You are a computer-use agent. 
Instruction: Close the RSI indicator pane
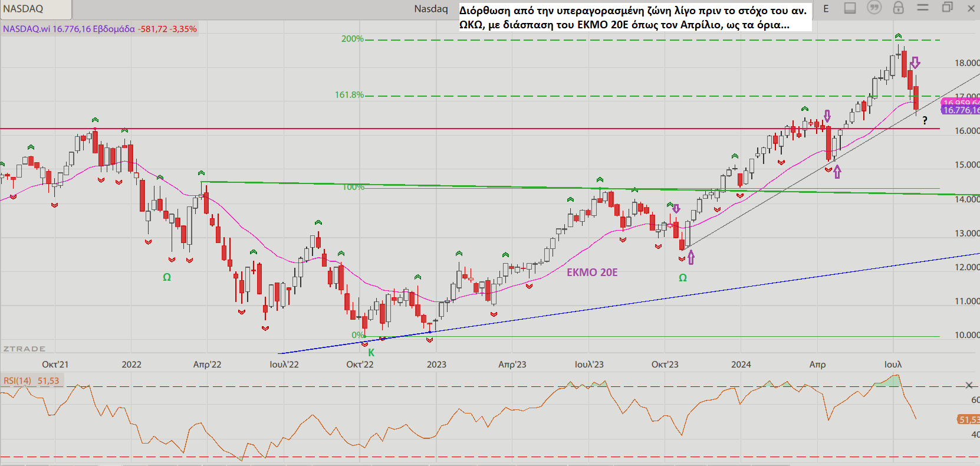pos(969,385)
